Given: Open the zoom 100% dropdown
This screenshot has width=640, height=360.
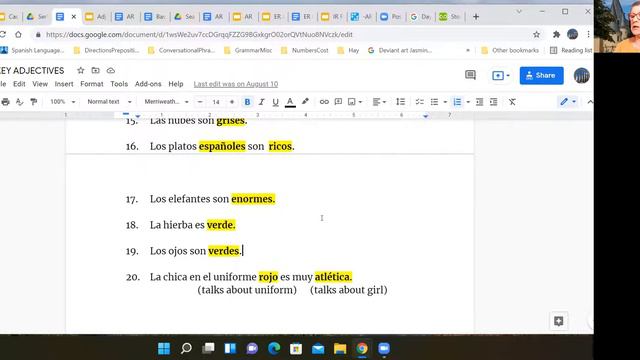Looking at the screenshot, I should click(x=62, y=102).
